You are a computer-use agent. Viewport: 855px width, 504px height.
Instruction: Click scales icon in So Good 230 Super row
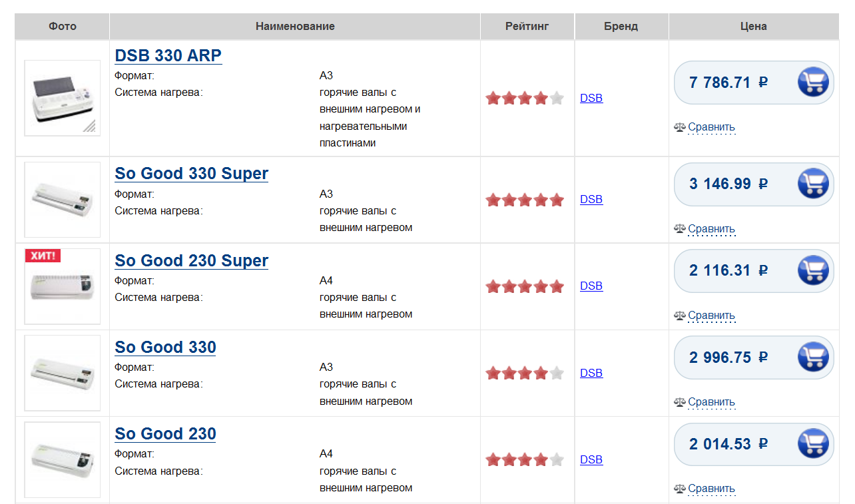point(680,315)
